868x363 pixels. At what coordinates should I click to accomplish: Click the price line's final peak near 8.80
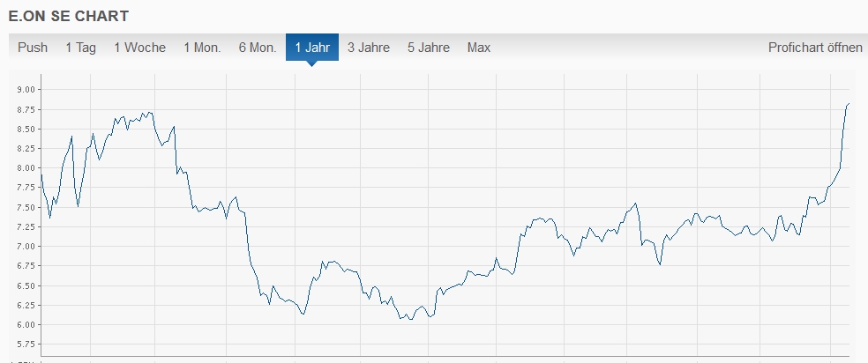click(849, 103)
